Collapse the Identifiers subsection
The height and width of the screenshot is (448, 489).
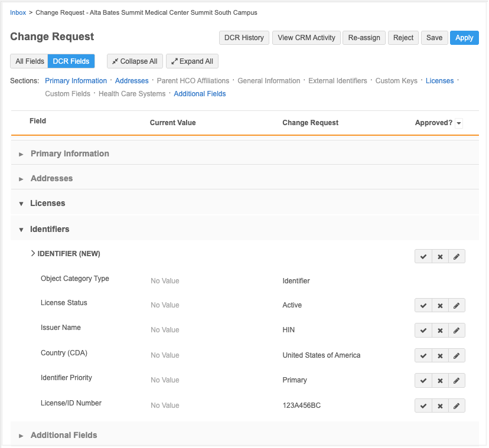pyautogui.click(x=21, y=230)
